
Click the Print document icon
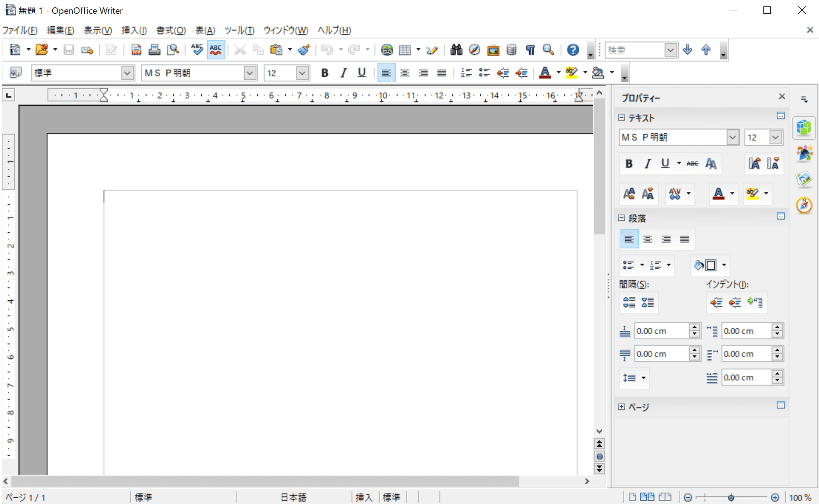click(x=155, y=50)
